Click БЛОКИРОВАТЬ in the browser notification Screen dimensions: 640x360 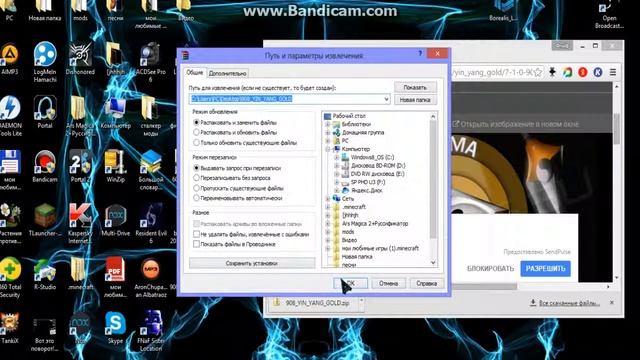click(490, 269)
